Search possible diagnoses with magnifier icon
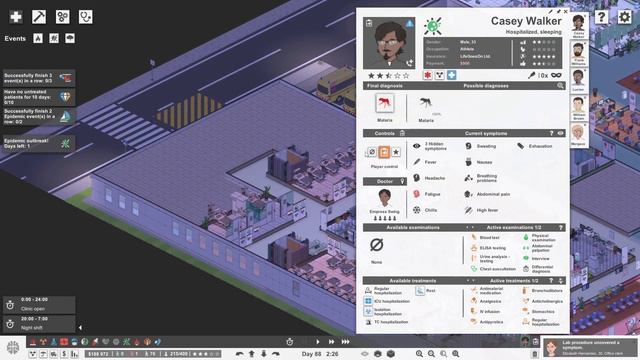The height and width of the screenshot is (360, 640). tap(560, 86)
